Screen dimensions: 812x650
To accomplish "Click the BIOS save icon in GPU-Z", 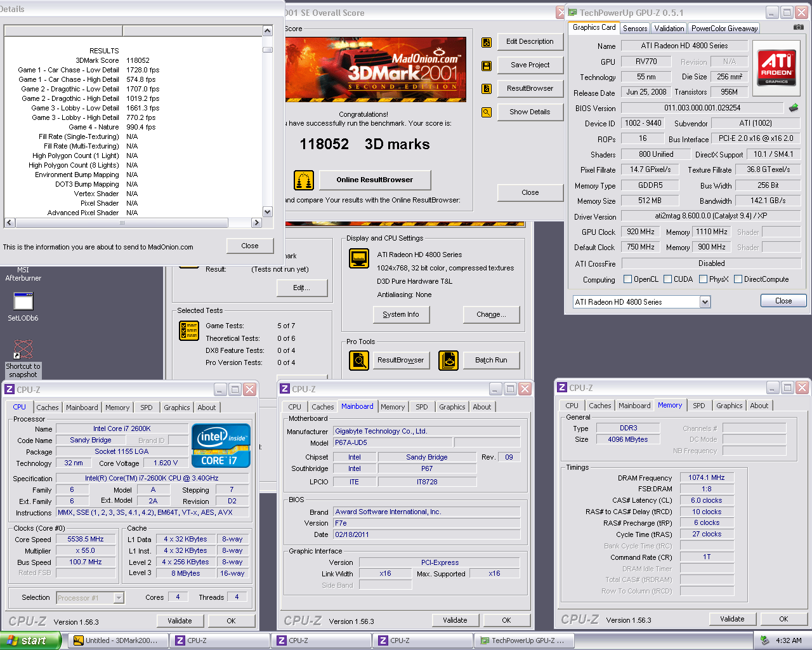I will coord(793,108).
